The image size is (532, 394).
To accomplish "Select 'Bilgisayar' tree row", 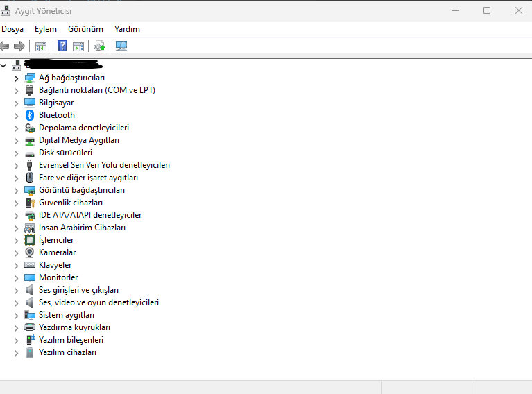I will [56, 103].
